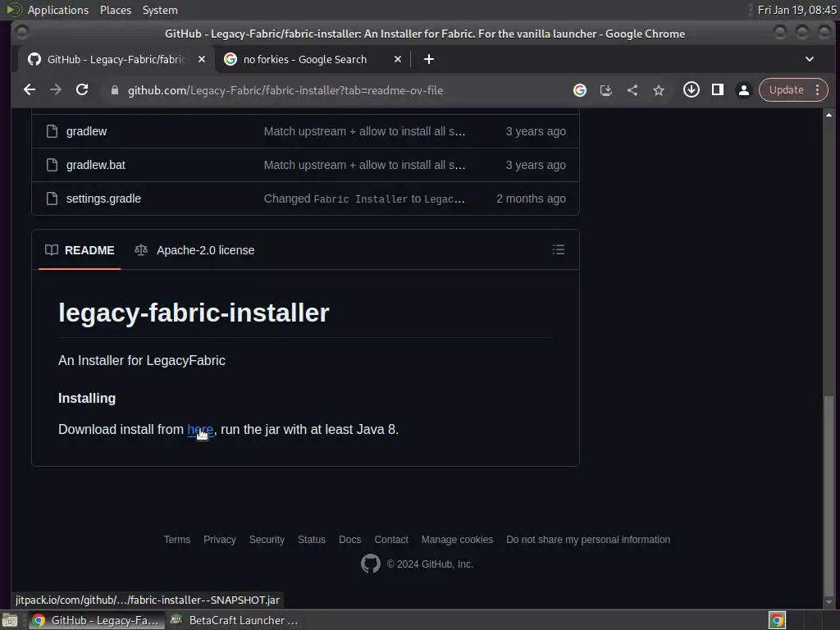Click the clock Fri Jan 19
The image size is (840, 630).
(797, 10)
